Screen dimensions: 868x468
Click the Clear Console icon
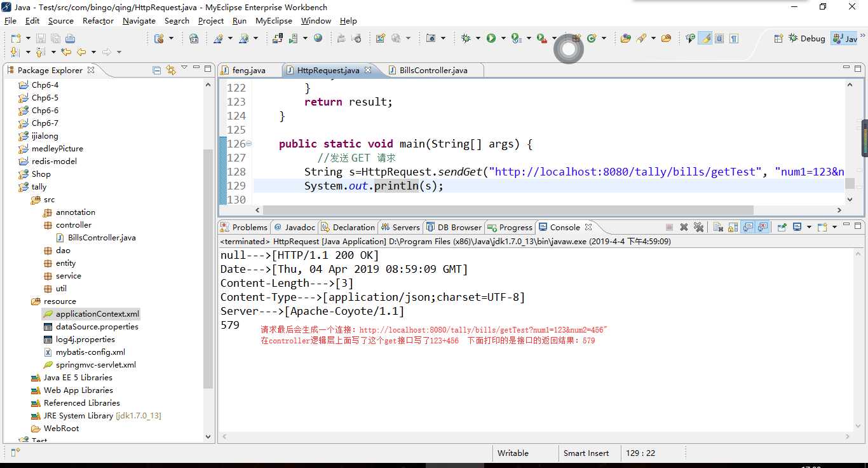click(x=718, y=227)
